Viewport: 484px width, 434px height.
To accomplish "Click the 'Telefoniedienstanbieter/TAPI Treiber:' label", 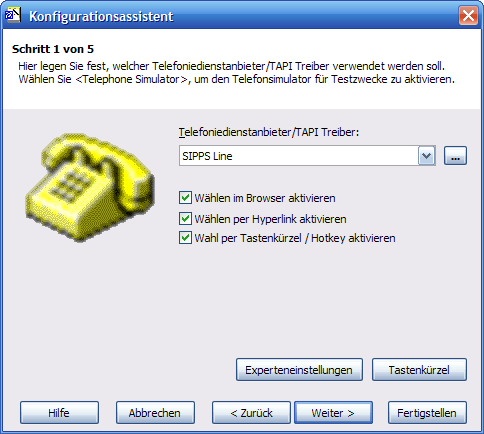I will tap(269, 132).
